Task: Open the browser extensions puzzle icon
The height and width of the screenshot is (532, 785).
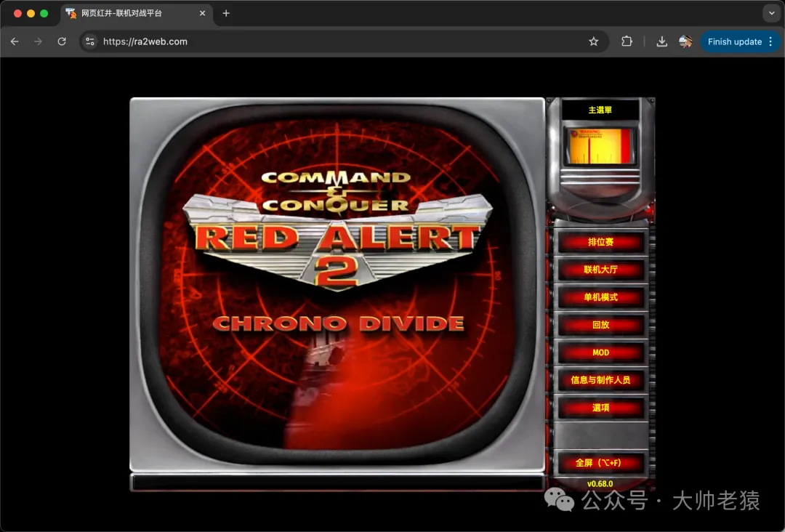Action: (x=627, y=41)
